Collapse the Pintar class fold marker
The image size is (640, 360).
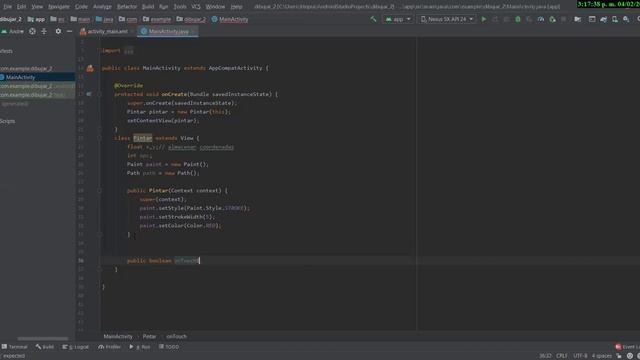[99, 138]
